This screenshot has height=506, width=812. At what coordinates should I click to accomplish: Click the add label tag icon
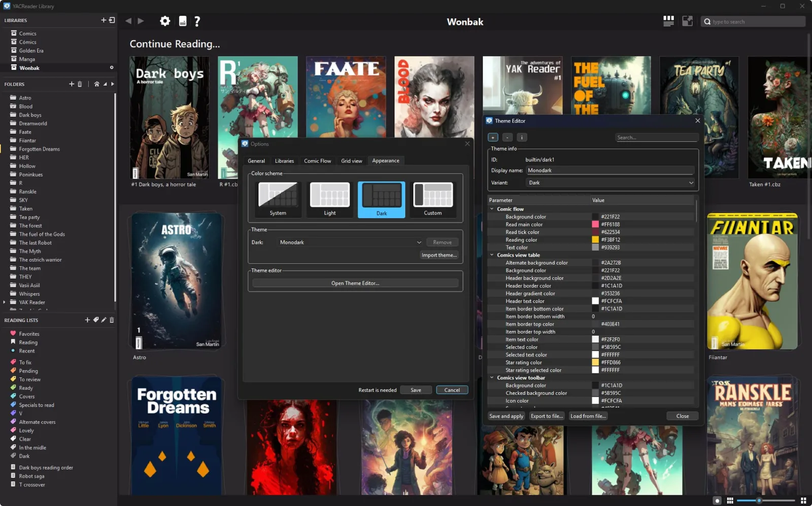[x=96, y=320]
